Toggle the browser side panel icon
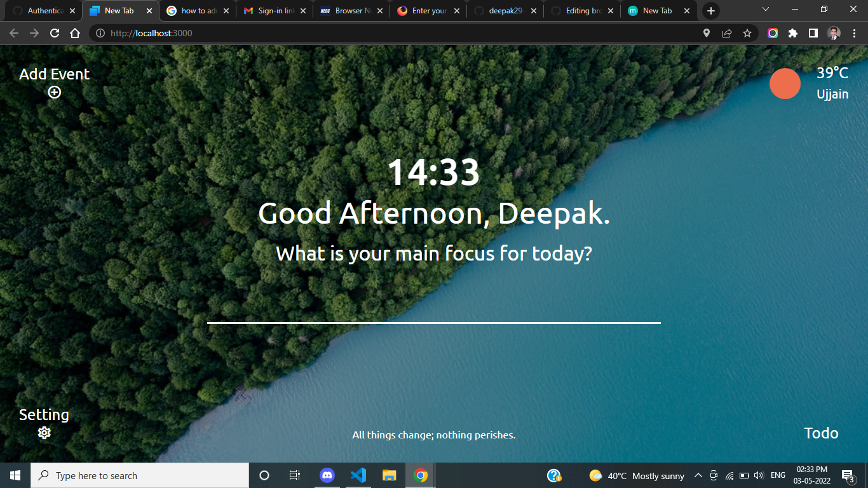The width and height of the screenshot is (868, 488). pos(813,33)
